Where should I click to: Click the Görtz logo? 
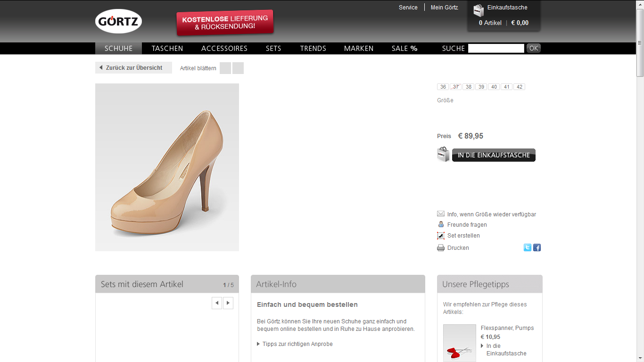tap(118, 21)
